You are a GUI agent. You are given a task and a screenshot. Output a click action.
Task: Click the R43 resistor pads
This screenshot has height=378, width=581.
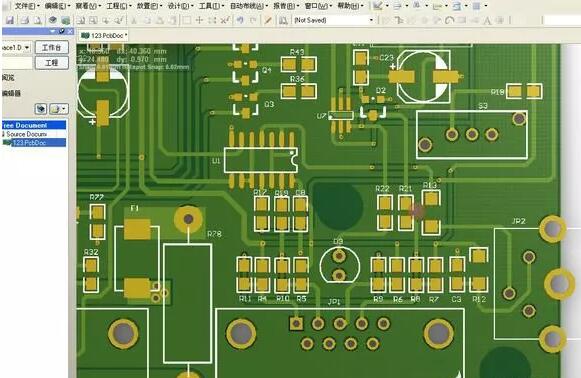(x=299, y=64)
